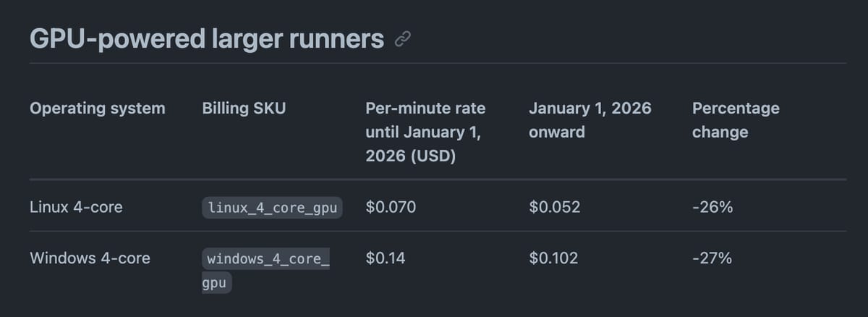868x317 pixels.
Task: Select the $0.14 Windows current rate
Action: pyautogui.click(x=386, y=258)
